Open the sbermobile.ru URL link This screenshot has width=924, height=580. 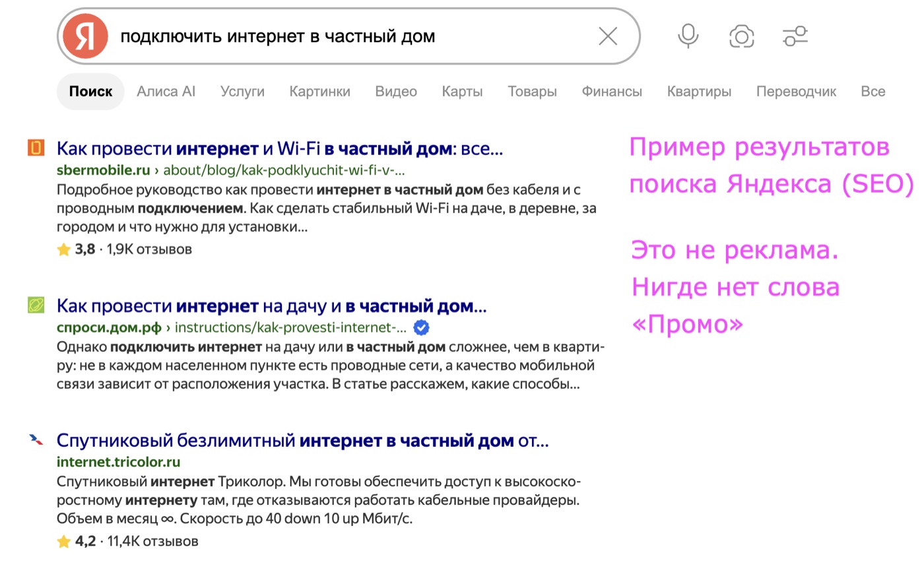tap(104, 170)
